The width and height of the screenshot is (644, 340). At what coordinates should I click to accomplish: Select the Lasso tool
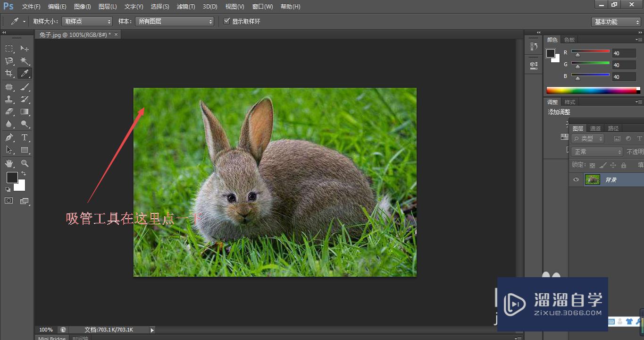click(x=9, y=61)
